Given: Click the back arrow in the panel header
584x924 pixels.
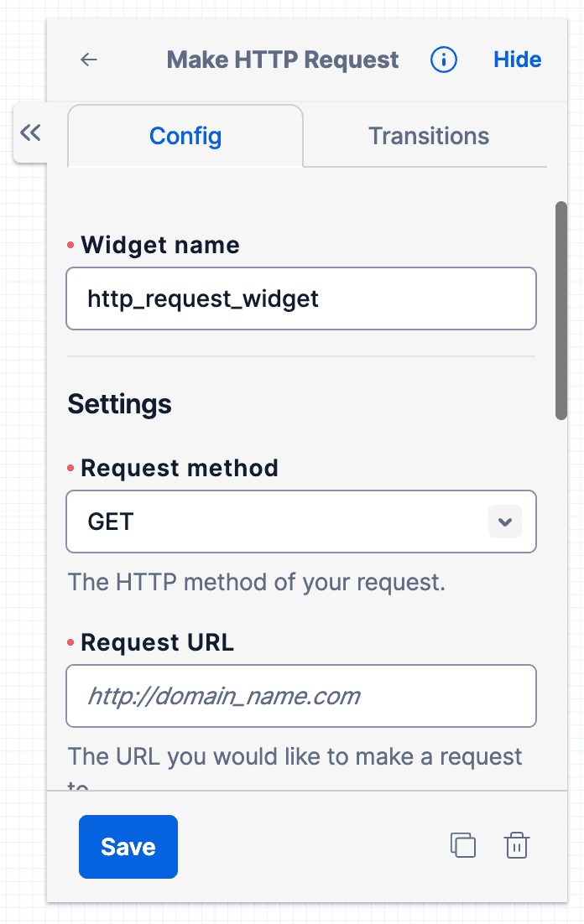Looking at the screenshot, I should 88,60.
